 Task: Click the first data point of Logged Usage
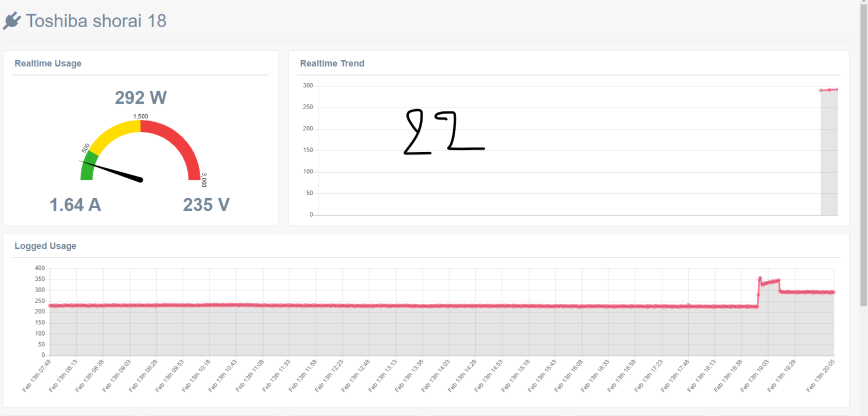click(x=50, y=306)
